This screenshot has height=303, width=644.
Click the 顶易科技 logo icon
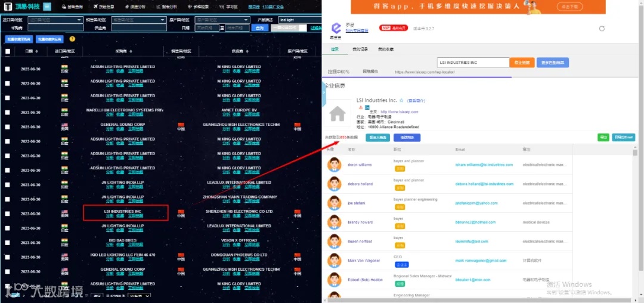point(7,7)
